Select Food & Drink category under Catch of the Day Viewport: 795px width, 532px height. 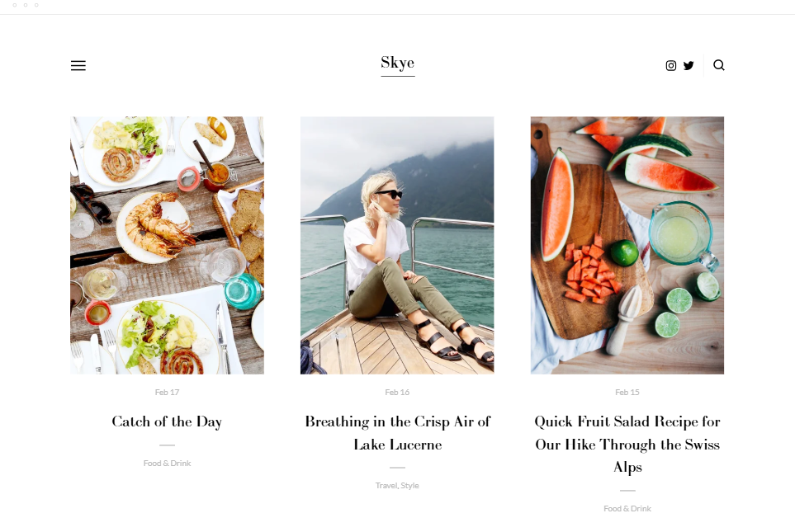coord(167,463)
